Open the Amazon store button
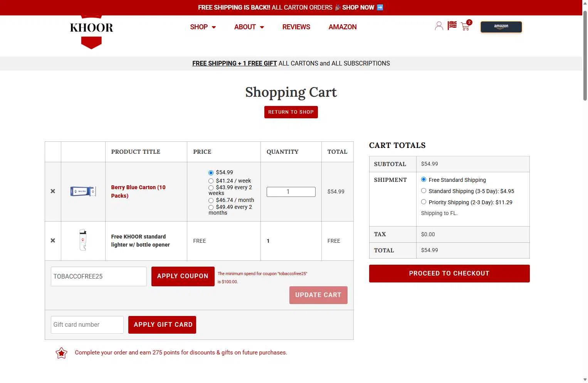Viewport: 588px width, 383px height. [x=501, y=27]
